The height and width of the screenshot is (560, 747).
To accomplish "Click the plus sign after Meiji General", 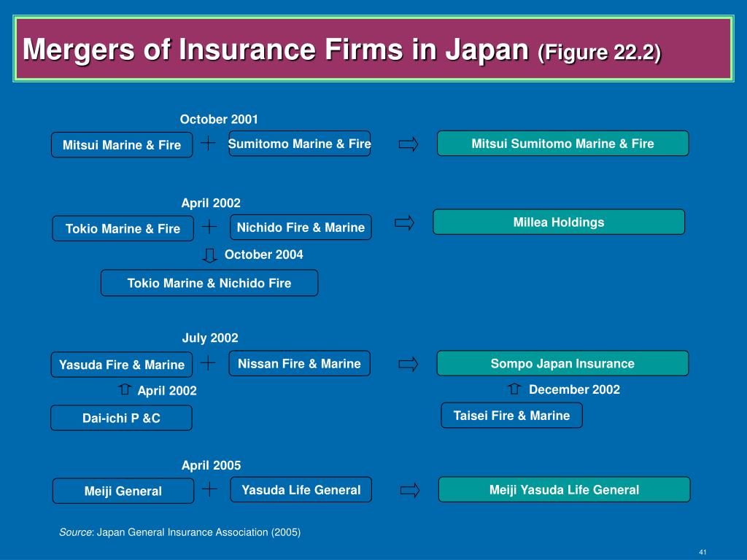I will (x=209, y=489).
